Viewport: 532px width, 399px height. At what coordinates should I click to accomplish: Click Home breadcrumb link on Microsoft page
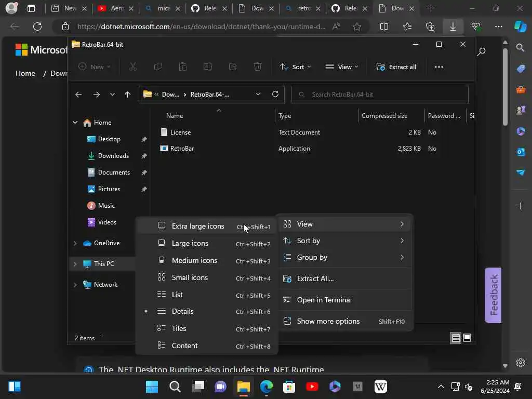[x=25, y=73]
